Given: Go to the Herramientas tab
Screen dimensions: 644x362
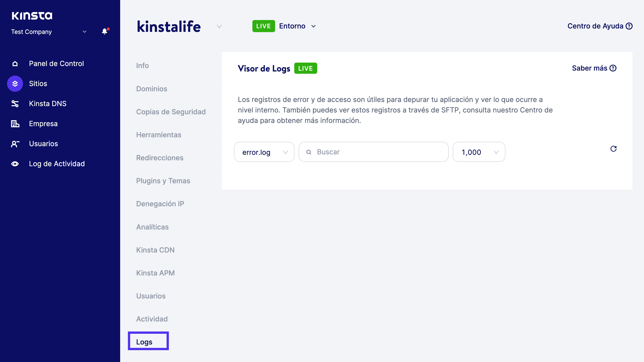Looking at the screenshot, I should point(159,135).
